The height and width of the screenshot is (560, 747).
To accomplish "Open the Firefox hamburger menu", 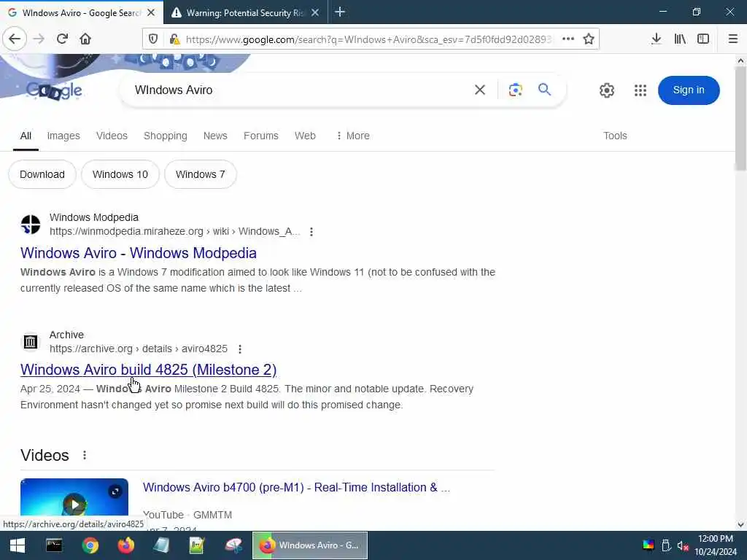I will pyautogui.click(x=732, y=39).
